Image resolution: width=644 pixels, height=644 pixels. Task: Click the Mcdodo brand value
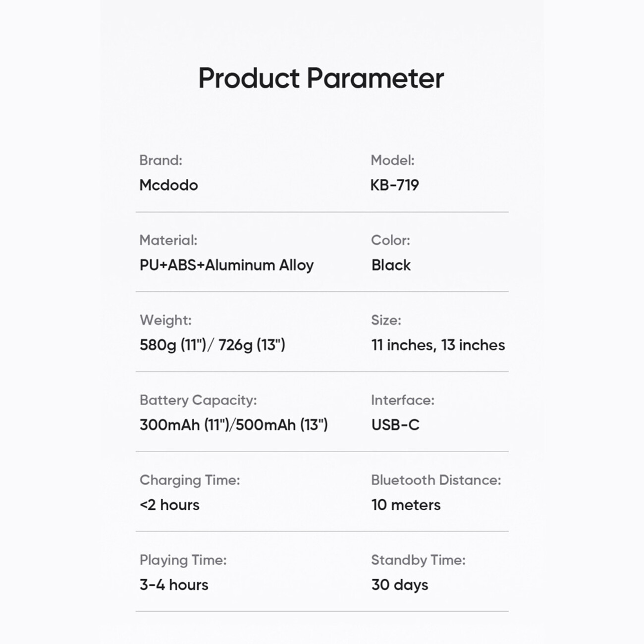pos(168,185)
